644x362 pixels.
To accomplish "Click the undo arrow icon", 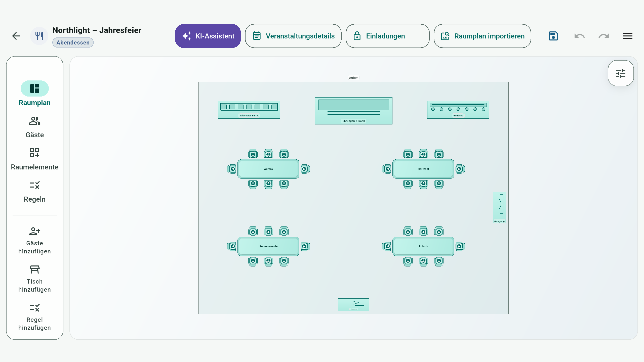I will [579, 36].
